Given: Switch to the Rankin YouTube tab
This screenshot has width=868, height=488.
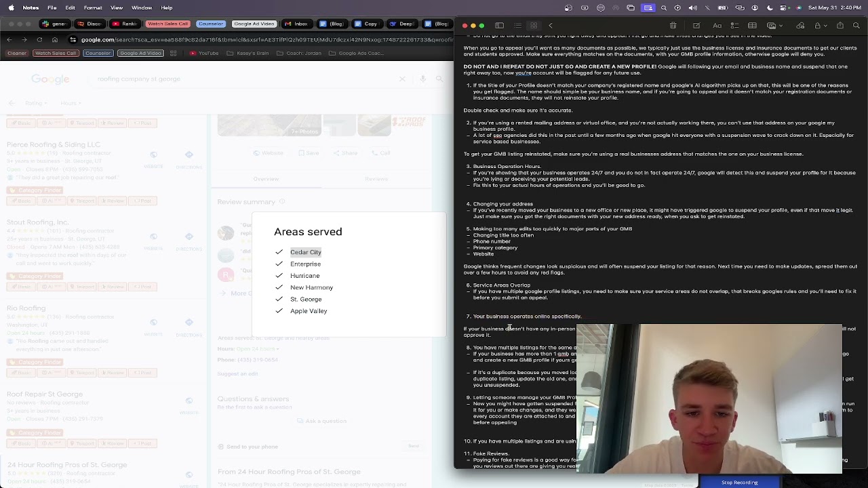Looking at the screenshot, I should click(125, 24).
